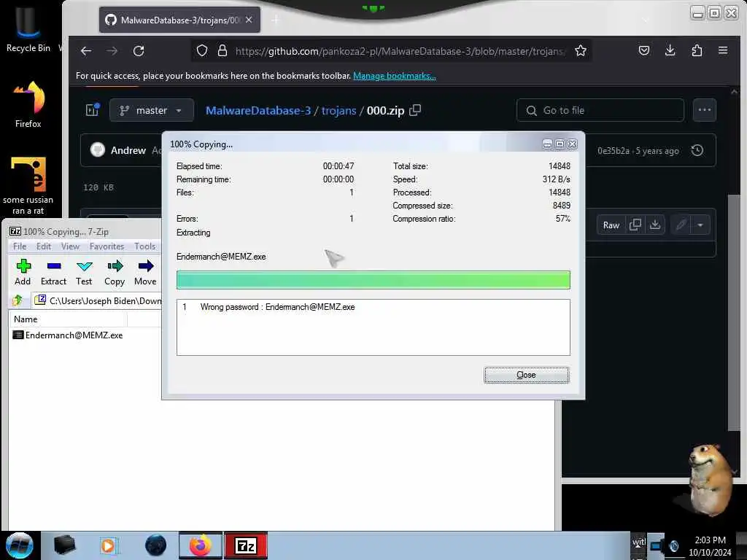The image size is (747, 560).
Task: Click the taskbar clock showing 2:03 PM
Action: (x=710, y=545)
